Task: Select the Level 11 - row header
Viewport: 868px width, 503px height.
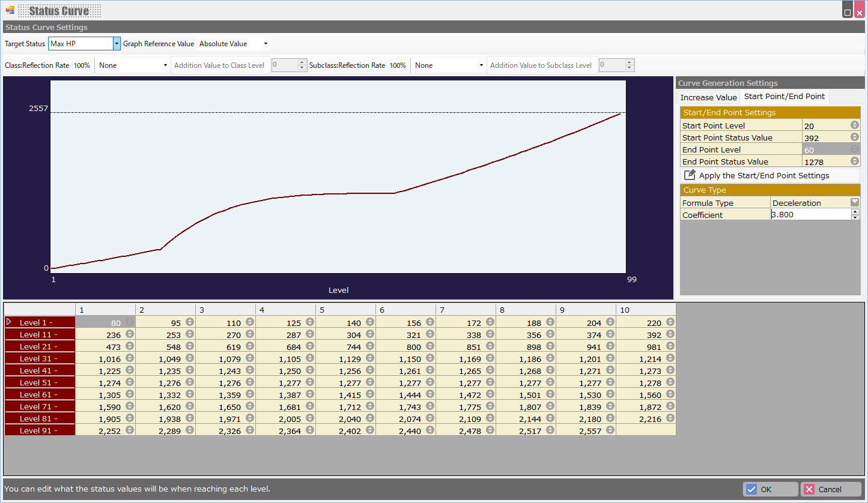Action: (40, 334)
